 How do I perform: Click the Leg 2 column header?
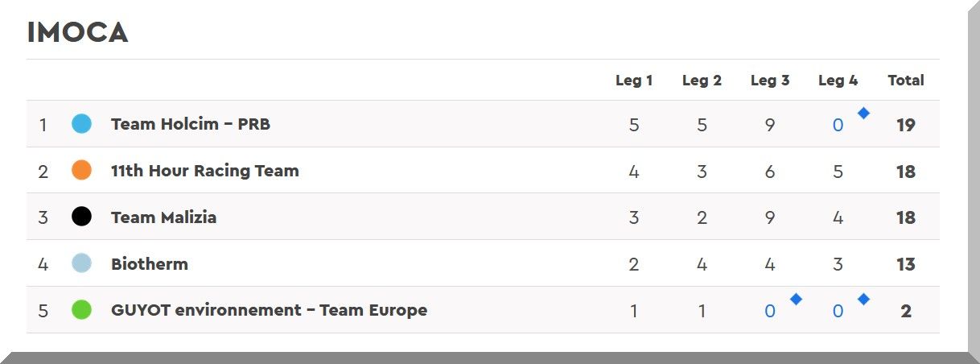click(x=702, y=81)
